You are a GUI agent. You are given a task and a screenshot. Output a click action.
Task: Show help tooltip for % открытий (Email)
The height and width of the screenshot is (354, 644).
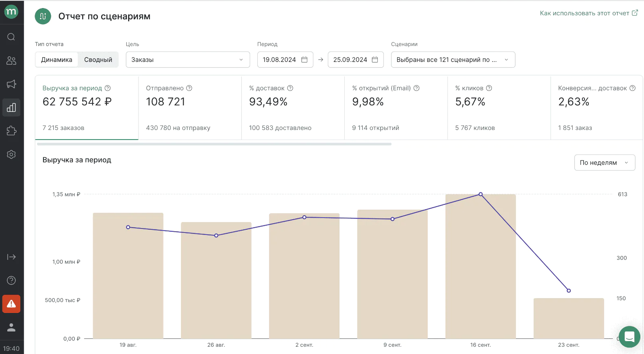(x=417, y=88)
